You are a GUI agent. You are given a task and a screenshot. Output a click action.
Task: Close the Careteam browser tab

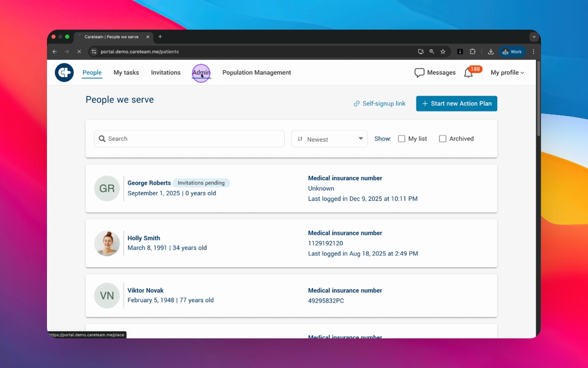click(x=148, y=37)
